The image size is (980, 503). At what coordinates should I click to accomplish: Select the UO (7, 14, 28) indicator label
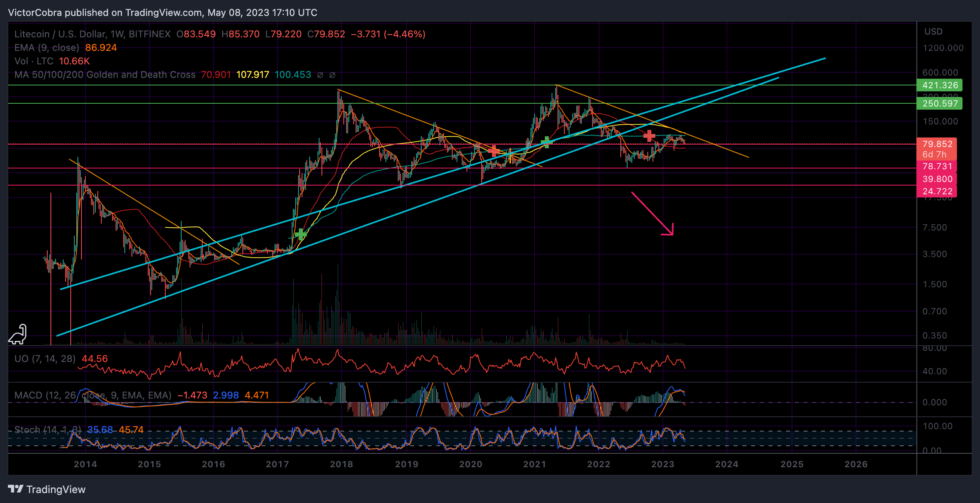pos(45,359)
